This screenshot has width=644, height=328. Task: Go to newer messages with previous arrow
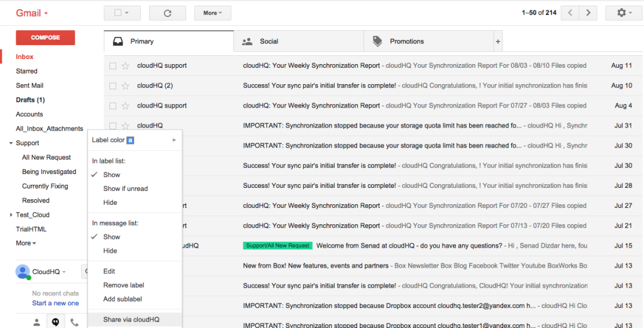pos(570,13)
